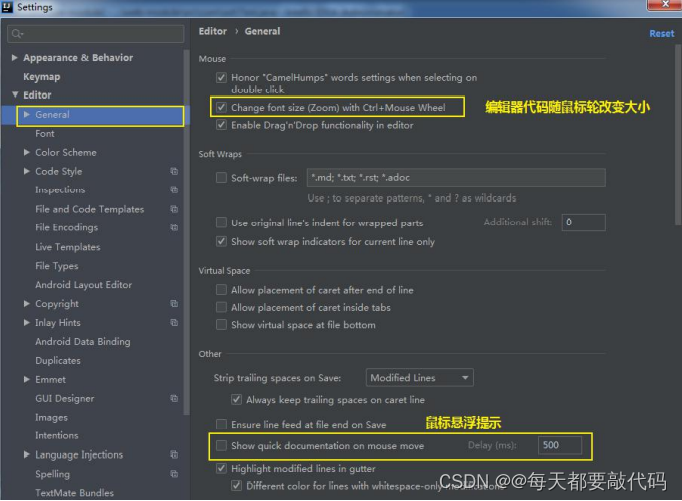The image size is (682, 501).
Task: Expand the Copyright node
Action: 27,304
